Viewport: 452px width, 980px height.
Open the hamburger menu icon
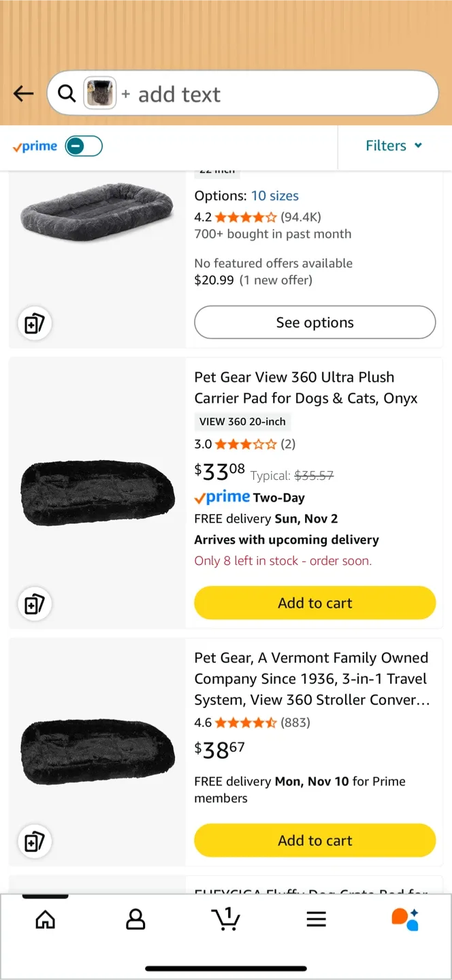click(316, 919)
